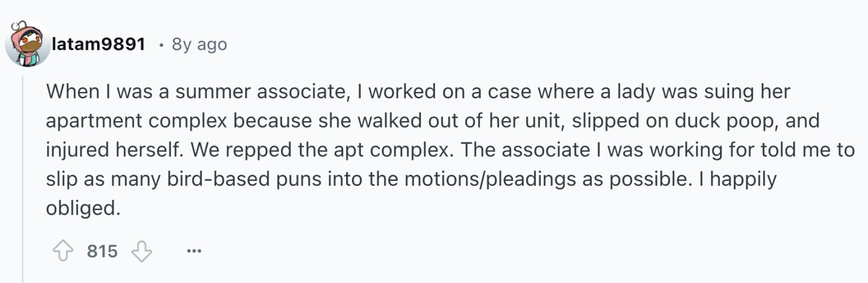868x283 pixels.
Task: Click the "8y ago" timestamp link
Action: coord(199,44)
